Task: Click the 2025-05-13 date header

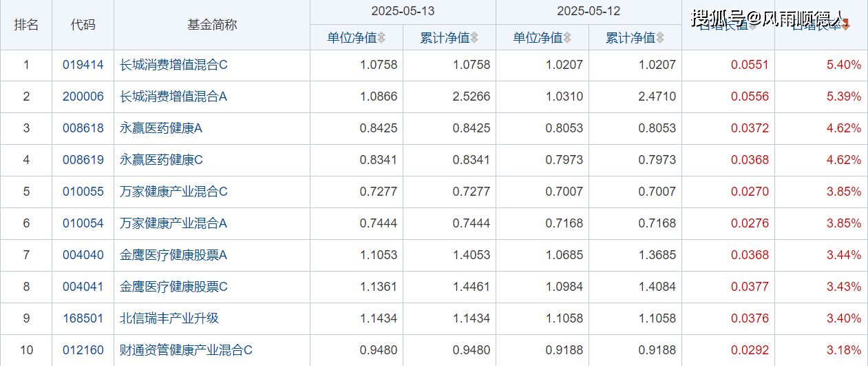Action: [403, 12]
